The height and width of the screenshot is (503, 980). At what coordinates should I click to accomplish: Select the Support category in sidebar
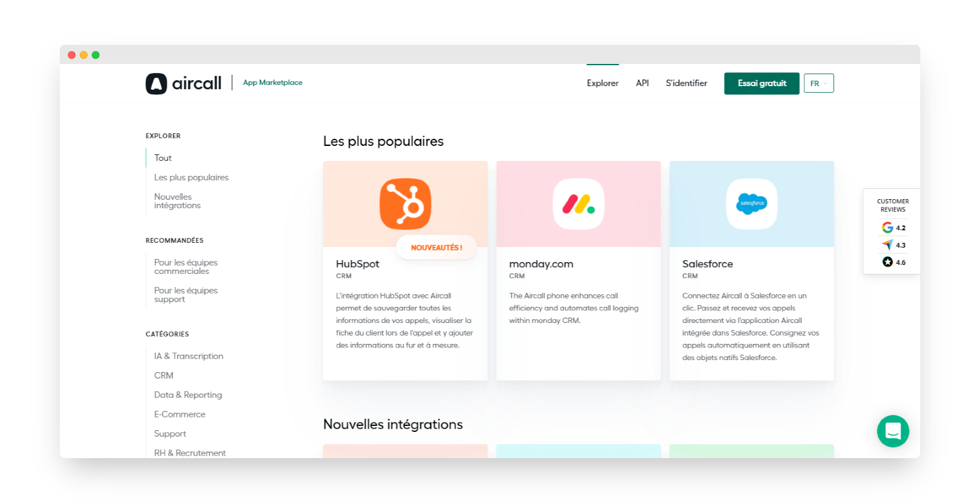tap(170, 434)
